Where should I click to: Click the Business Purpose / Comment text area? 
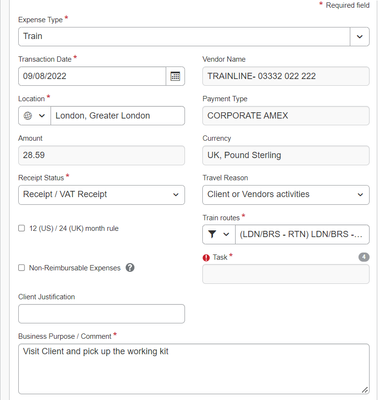coord(194,369)
